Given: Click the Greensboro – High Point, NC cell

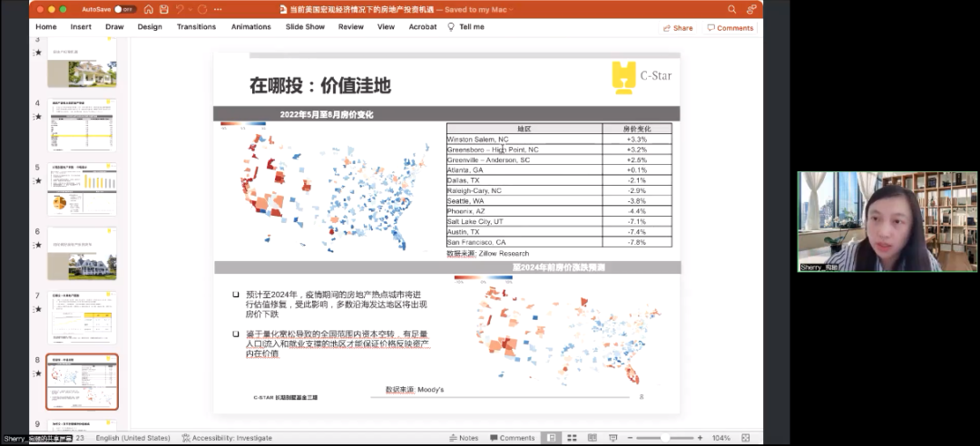Looking at the screenshot, I should 524,150.
